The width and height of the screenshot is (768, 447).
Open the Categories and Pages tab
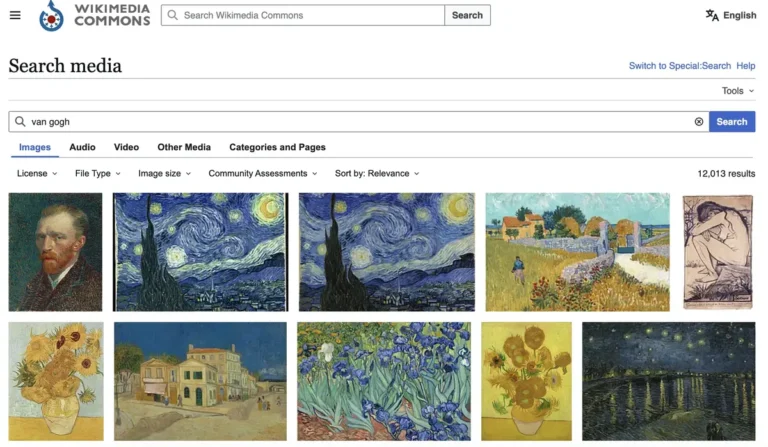277,147
